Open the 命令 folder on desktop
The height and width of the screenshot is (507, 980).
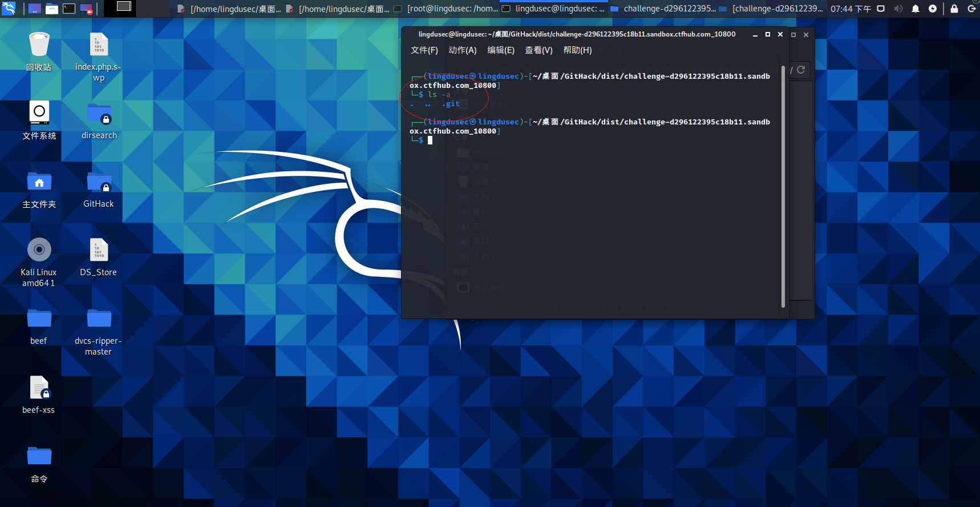(39, 464)
